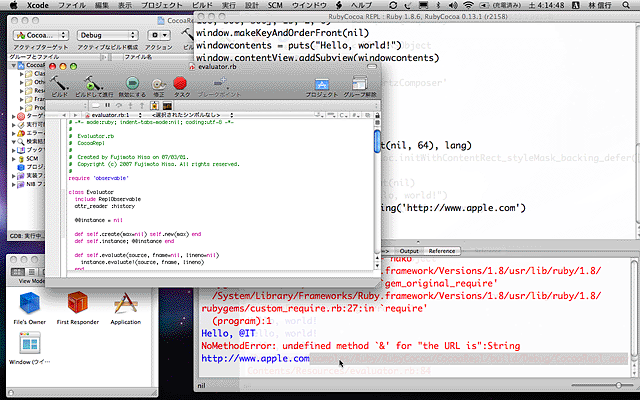Click the teal breakpoint deactivate icon

[132, 83]
